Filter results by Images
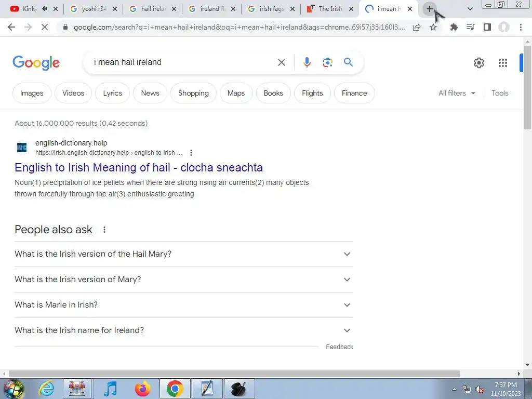The height and width of the screenshot is (399, 532). pyautogui.click(x=32, y=93)
